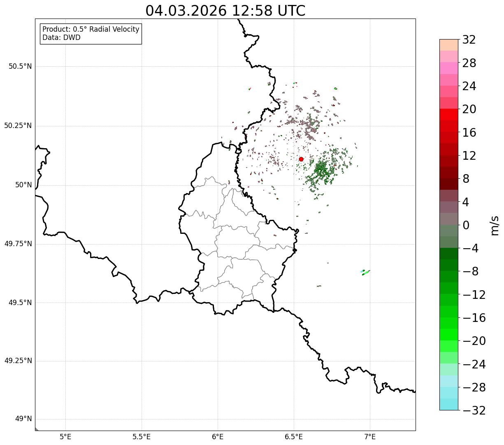Click the dark maroon 6–8 m/s colorbar swatch
Screen dimensions: 504x445
click(449, 184)
